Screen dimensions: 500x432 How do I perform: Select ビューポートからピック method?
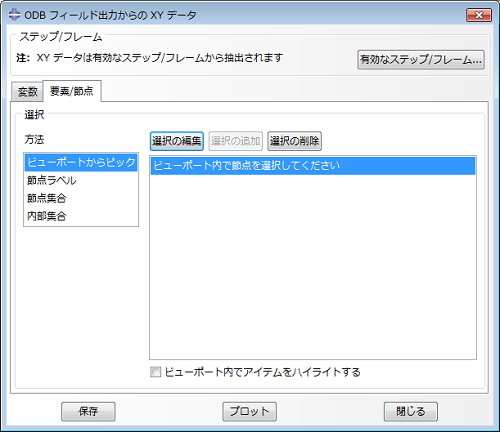pos(81,162)
